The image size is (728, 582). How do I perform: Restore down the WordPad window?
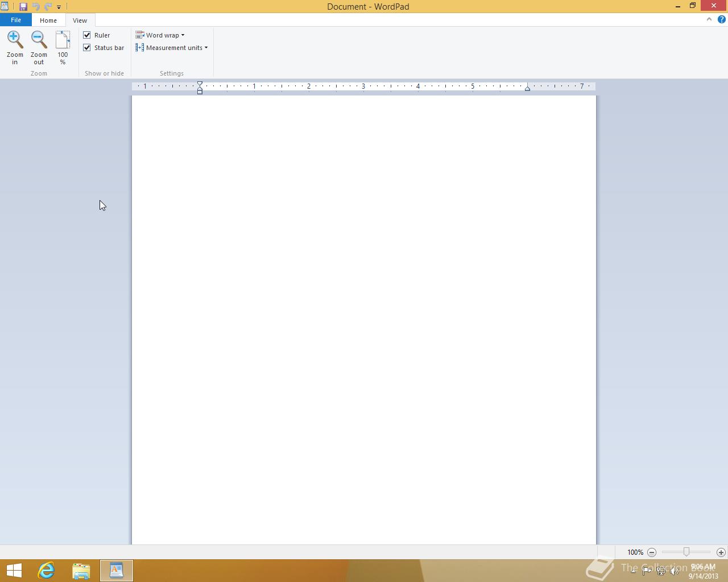(693, 6)
